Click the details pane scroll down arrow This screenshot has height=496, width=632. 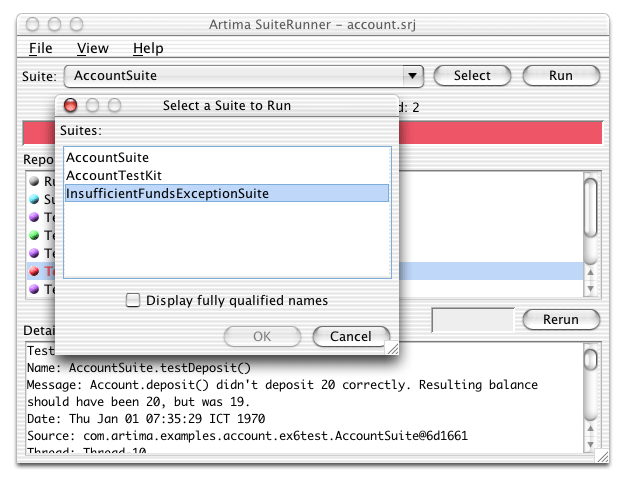coord(590,445)
